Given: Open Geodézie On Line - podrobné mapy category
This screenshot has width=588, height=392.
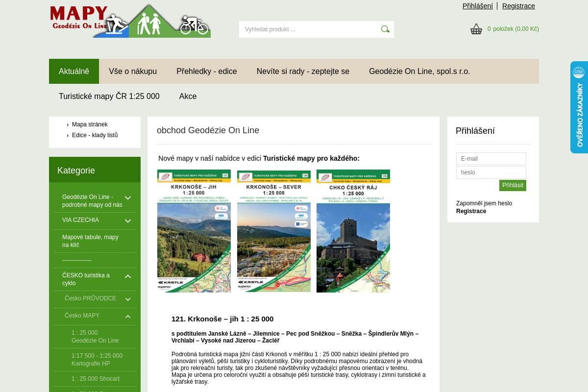Looking at the screenshot, I should [x=92, y=201].
